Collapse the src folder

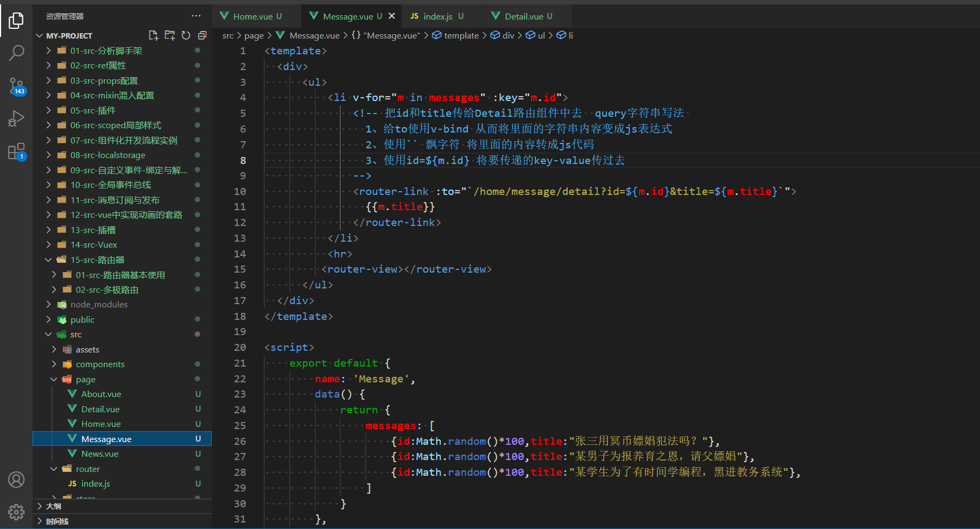122,334
